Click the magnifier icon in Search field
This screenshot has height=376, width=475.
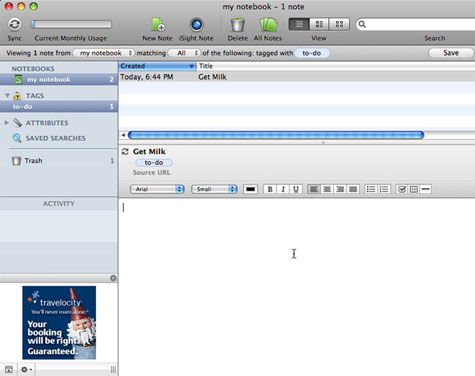tap(362, 24)
